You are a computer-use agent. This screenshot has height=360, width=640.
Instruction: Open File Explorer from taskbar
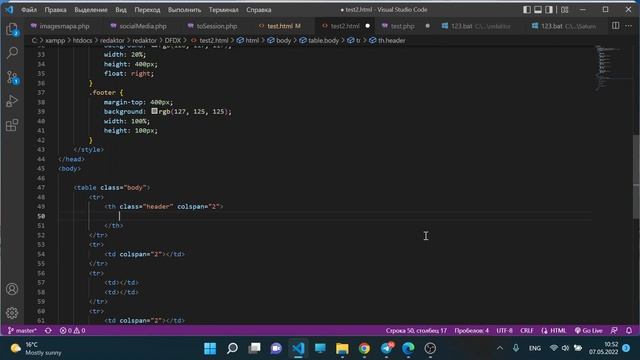[x=342, y=348]
